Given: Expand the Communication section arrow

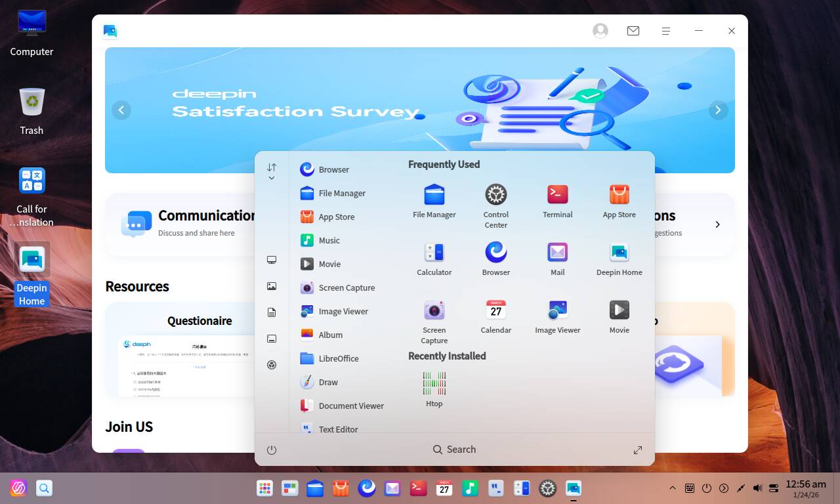Looking at the screenshot, I should point(717,224).
